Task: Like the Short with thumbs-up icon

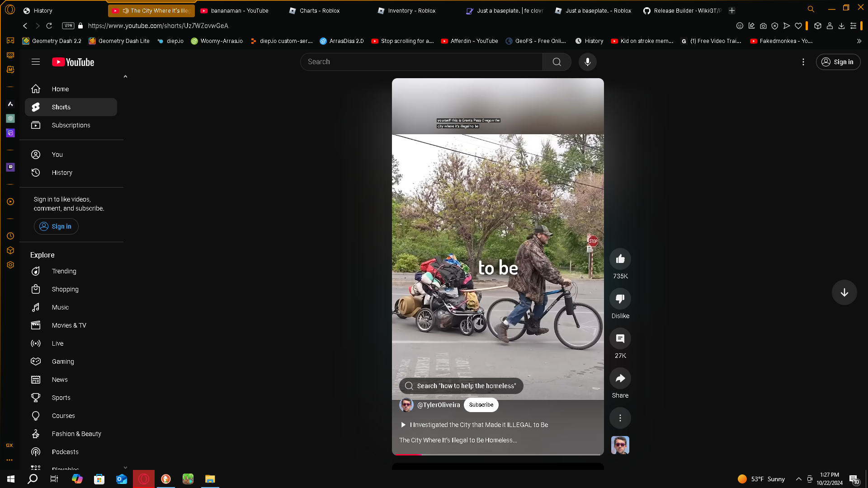Action: click(620, 259)
